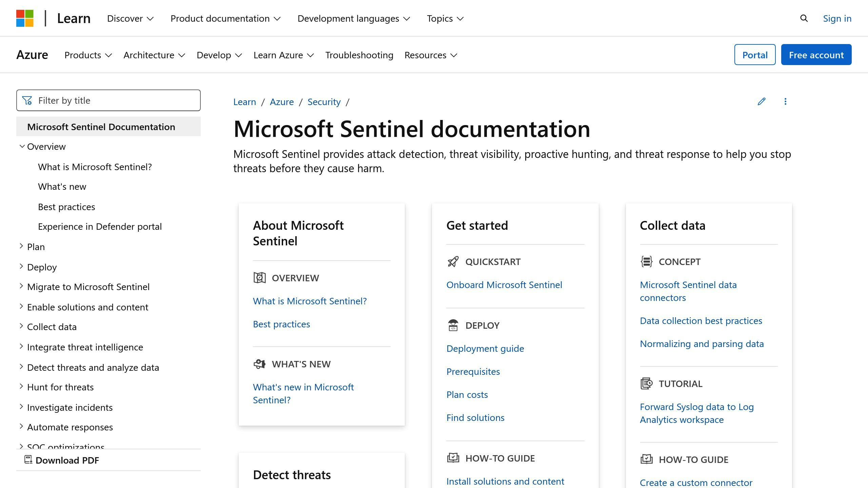The height and width of the screenshot is (488, 868).
Task: Click Sign in
Action: 837,18
